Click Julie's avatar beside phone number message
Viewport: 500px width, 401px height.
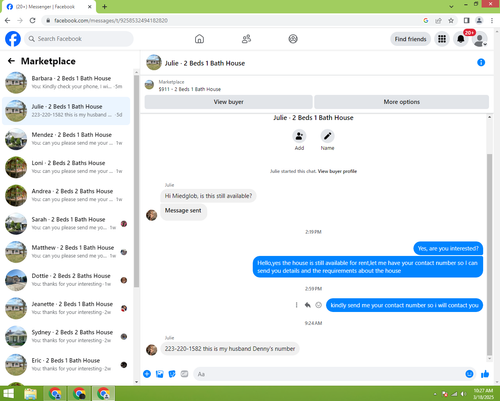coord(152,350)
